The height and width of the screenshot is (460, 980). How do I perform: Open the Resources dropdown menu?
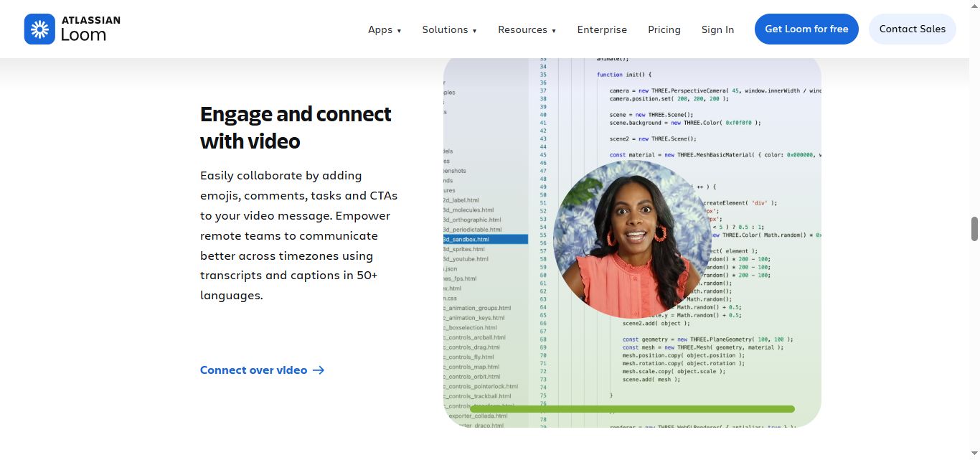527,29
